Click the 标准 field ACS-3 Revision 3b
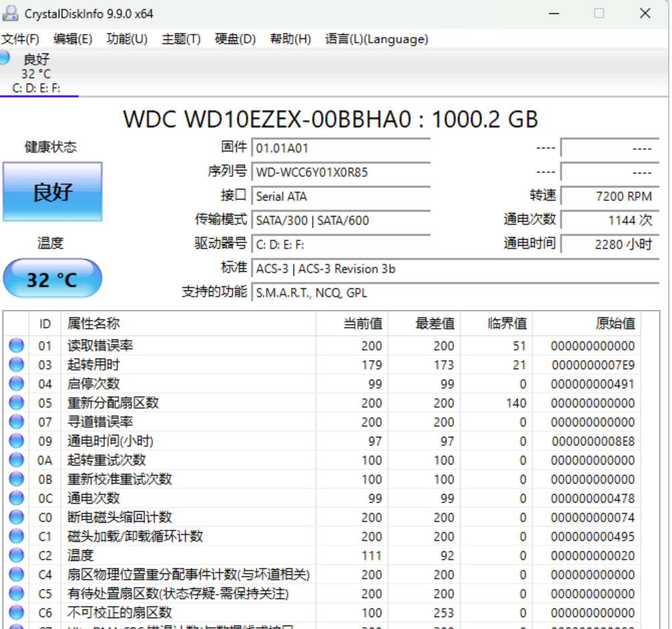672x629 pixels. pos(455,269)
